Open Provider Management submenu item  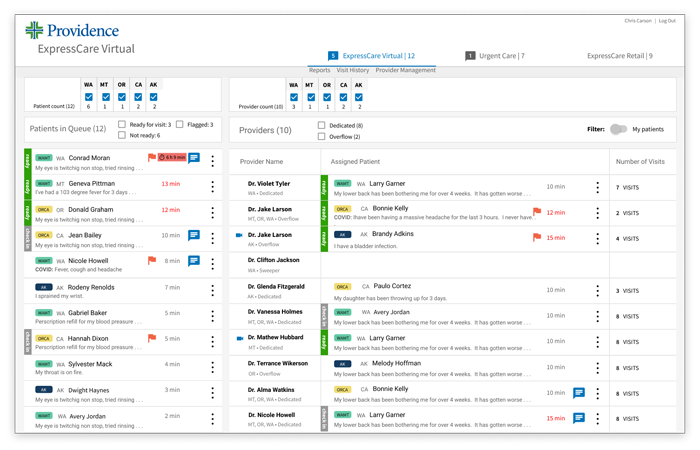(405, 70)
